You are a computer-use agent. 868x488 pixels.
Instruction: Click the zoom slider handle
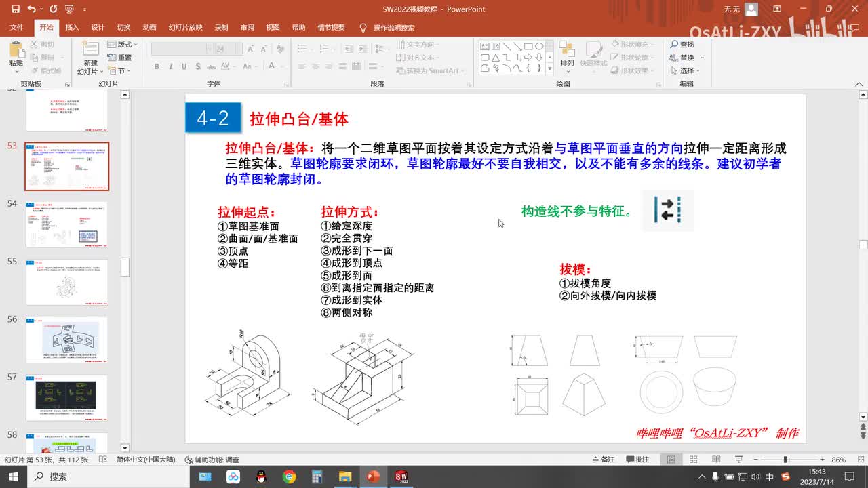[x=785, y=460]
